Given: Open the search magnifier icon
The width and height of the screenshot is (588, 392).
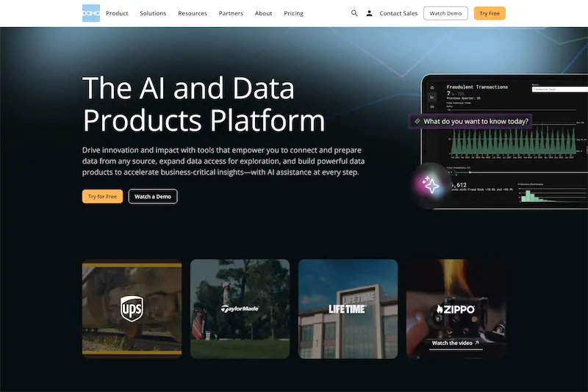Looking at the screenshot, I should pos(354,13).
